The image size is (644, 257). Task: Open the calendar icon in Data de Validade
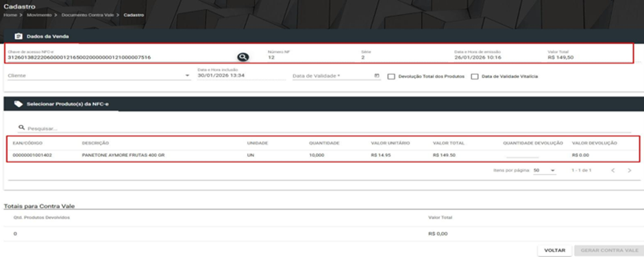coord(377,76)
